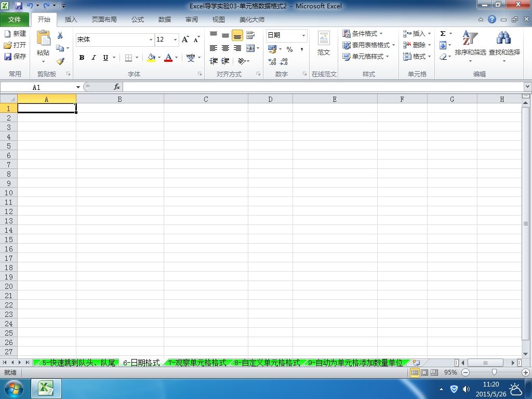
Task: Decrease font size with small A icon
Action: tap(197, 39)
